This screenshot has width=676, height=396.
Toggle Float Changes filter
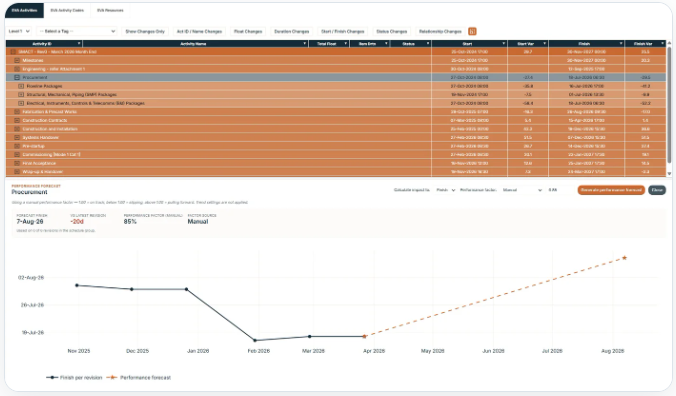coord(248,31)
